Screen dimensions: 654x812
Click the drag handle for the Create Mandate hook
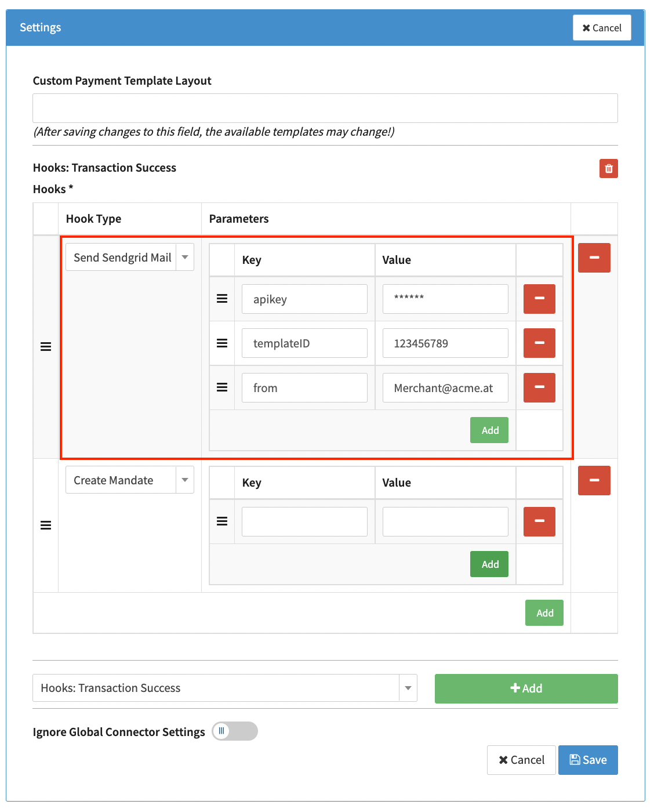(x=46, y=525)
